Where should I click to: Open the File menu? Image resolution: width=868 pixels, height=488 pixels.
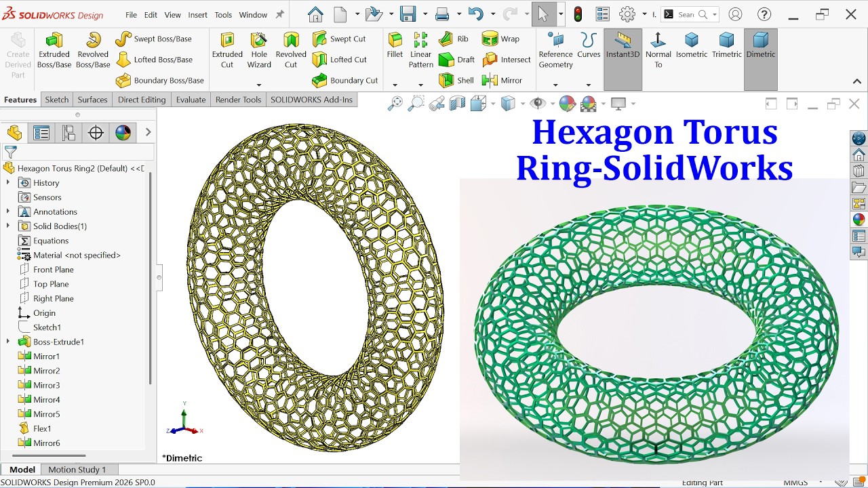coord(131,15)
